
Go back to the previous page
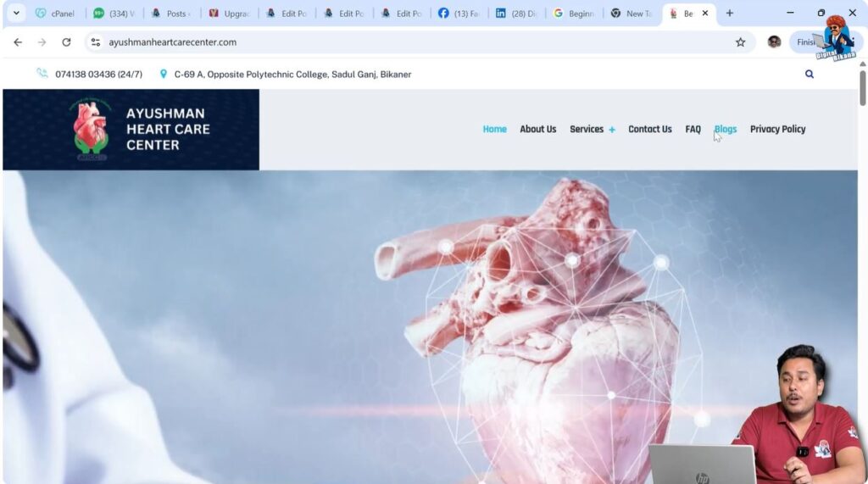pyautogui.click(x=18, y=42)
